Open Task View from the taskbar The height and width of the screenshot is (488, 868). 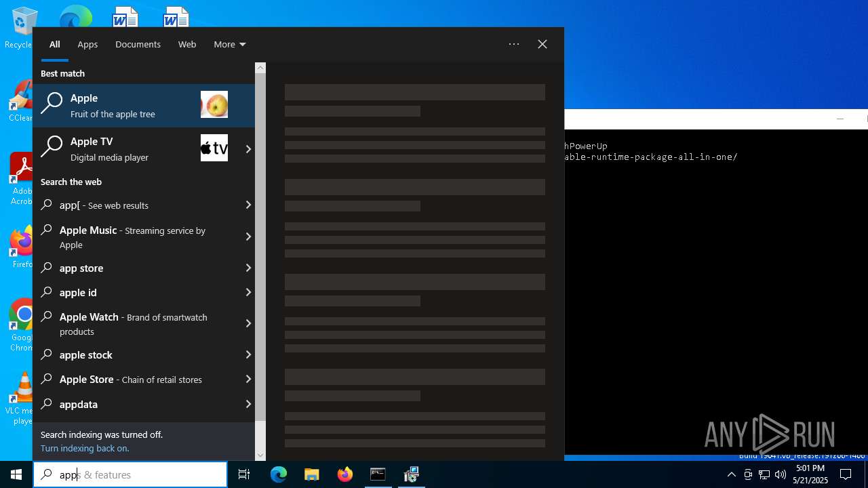coord(244,474)
